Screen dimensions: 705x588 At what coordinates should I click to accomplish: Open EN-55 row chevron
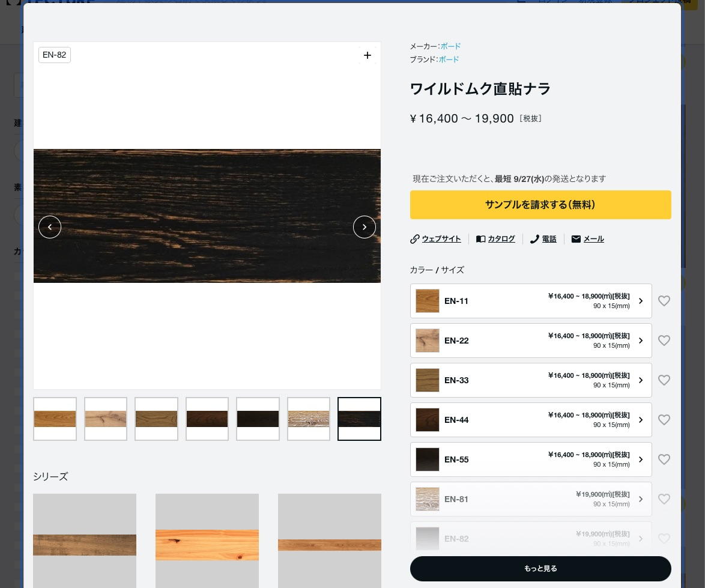pyautogui.click(x=641, y=459)
